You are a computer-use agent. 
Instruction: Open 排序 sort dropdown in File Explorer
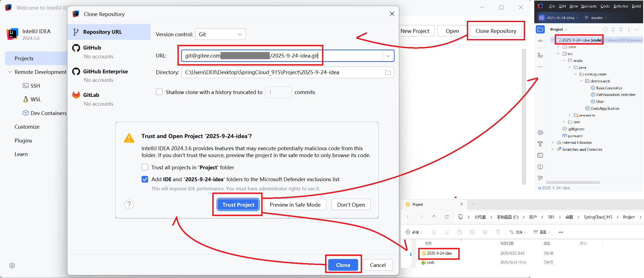click(x=517, y=232)
